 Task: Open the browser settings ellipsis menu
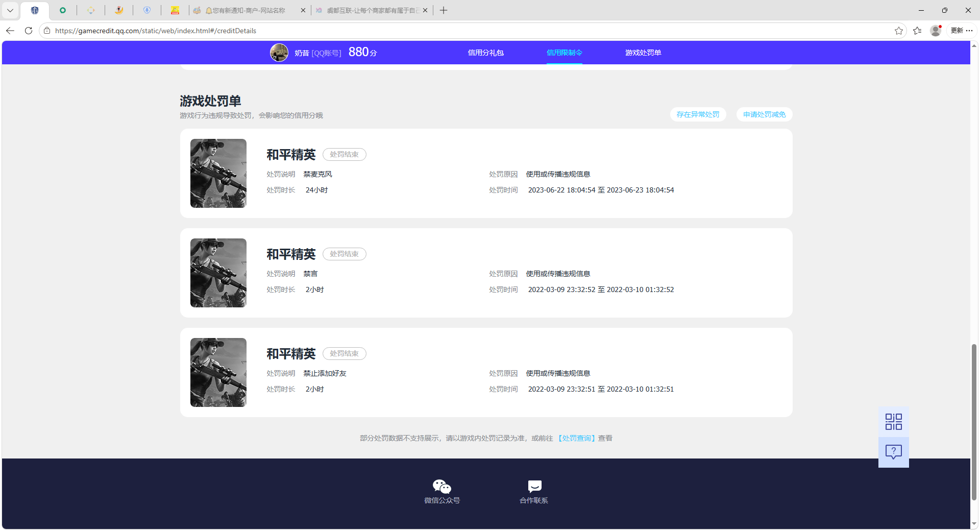[x=969, y=31]
